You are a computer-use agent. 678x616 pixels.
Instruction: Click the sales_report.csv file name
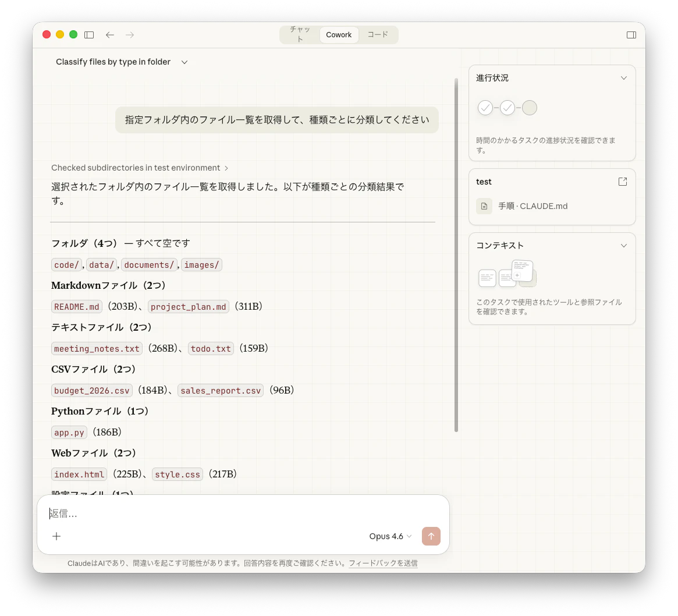pyautogui.click(x=221, y=391)
